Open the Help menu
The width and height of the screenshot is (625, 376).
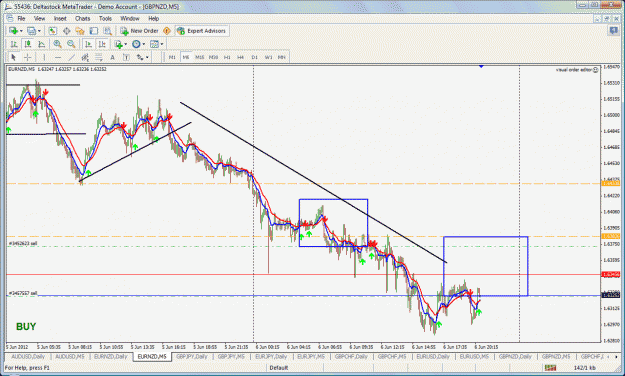click(x=153, y=18)
